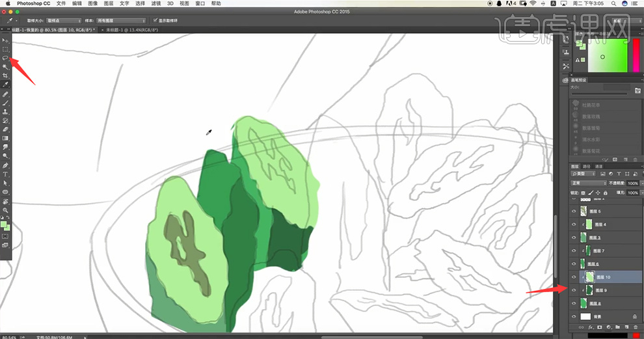Select the Pen tool
Viewport: 644px width, 339px height.
click(x=5, y=166)
